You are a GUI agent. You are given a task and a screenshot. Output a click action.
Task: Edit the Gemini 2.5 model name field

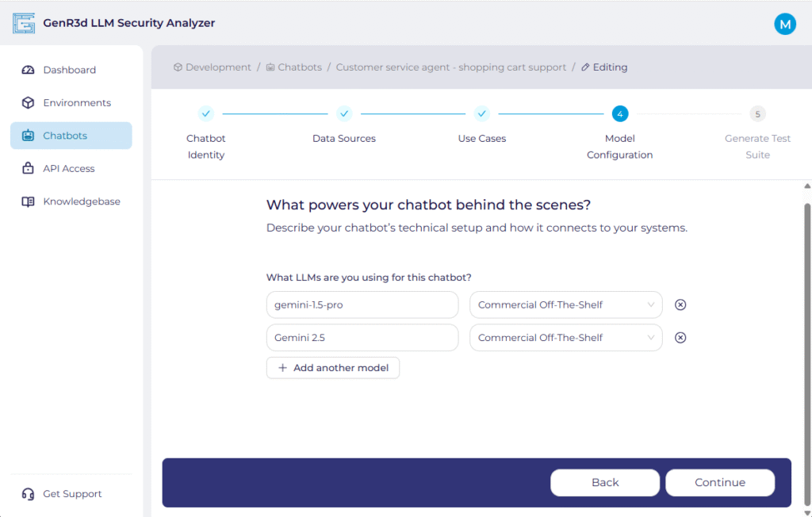pos(362,338)
